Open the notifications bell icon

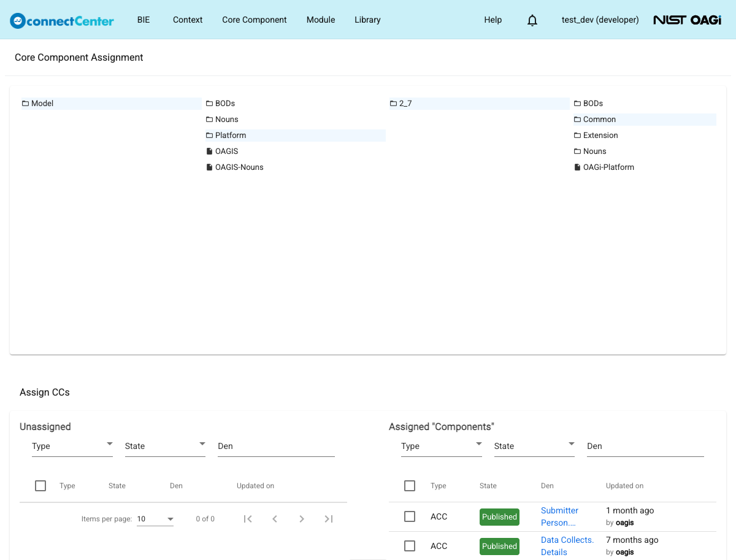532,20
